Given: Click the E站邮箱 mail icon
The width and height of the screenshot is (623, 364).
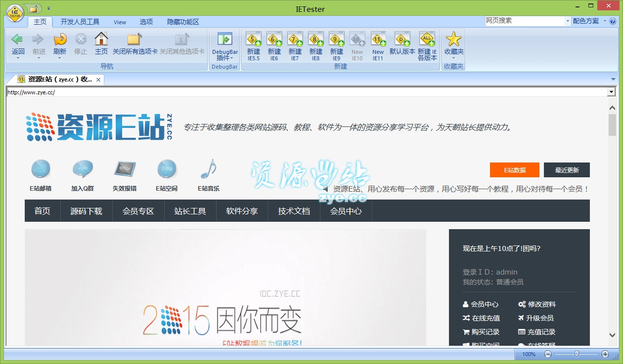Looking at the screenshot, I should [41, 169].
